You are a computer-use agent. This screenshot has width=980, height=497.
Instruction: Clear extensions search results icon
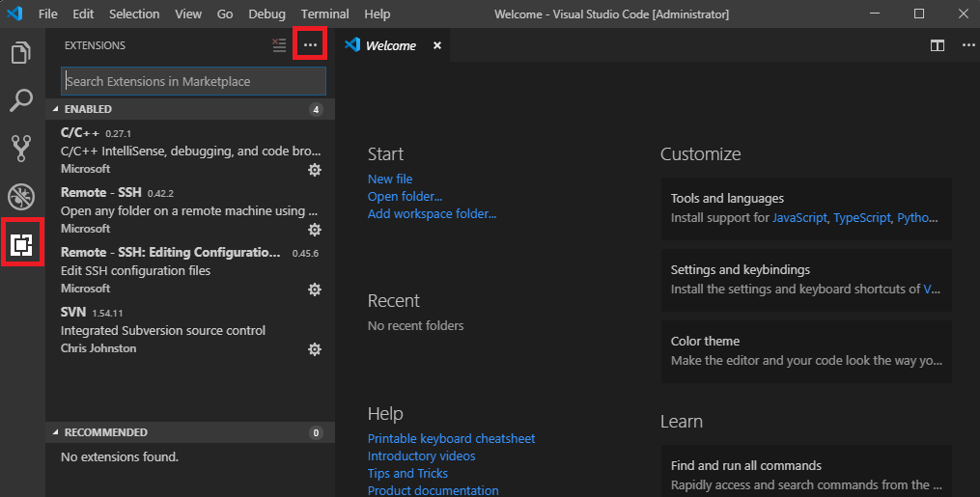pyautogui.click(x=279, y=45)
